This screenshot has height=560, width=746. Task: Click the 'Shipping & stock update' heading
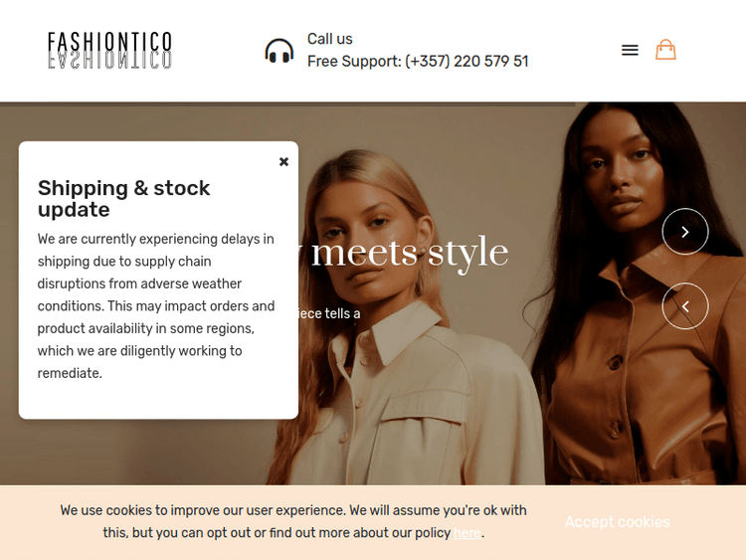123,198
